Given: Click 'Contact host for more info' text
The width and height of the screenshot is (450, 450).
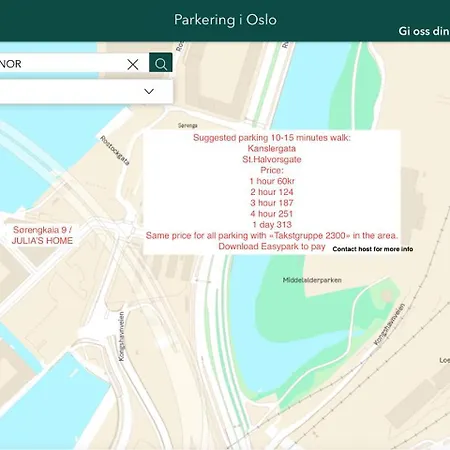Looking at the screenshot, I should pos(373,249).
